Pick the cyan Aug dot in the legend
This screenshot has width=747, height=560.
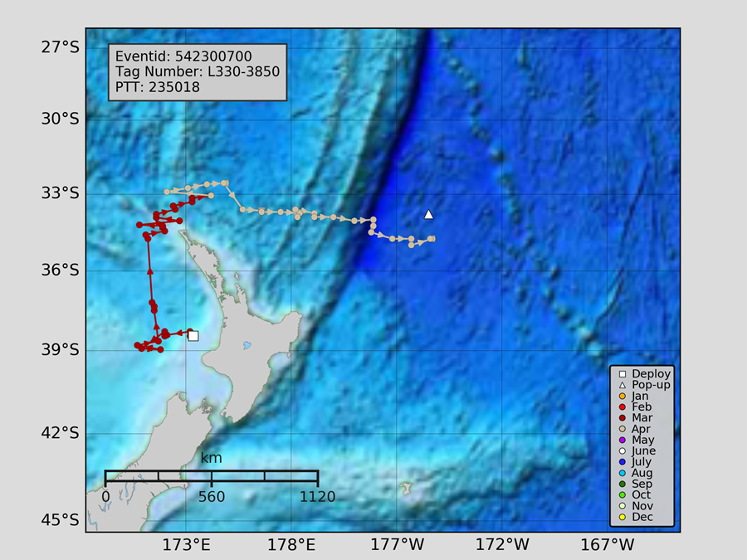pos(622,473)
